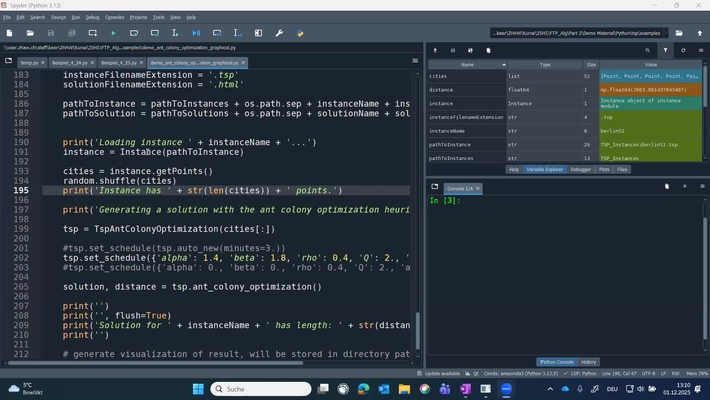Switch to the Plots tab
The image size is (710, 400).
pos(603,169)
